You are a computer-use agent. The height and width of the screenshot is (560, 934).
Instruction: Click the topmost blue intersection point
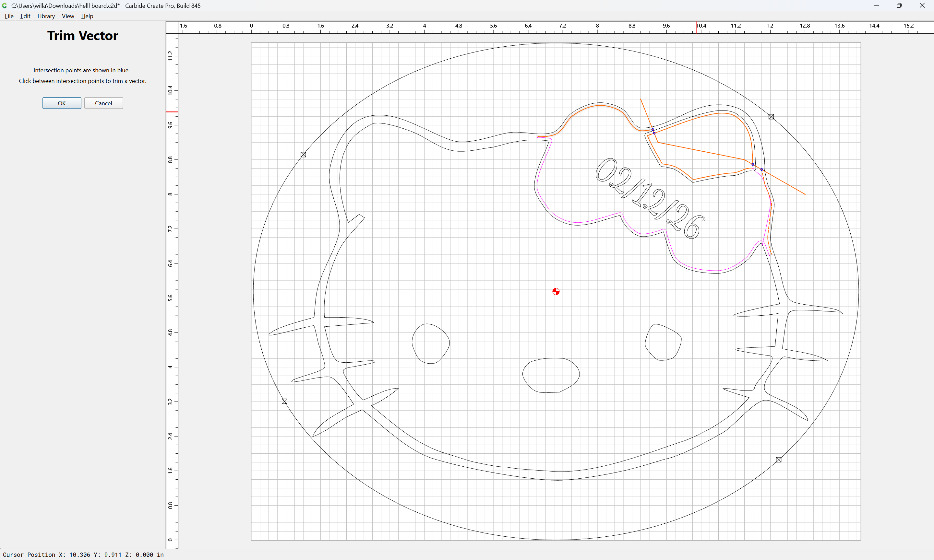point(653,129)
